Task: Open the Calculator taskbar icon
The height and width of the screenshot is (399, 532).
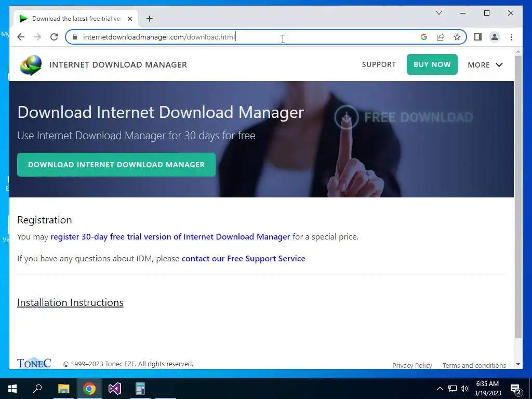Action: pyautogui.click(x=140, y=389)
